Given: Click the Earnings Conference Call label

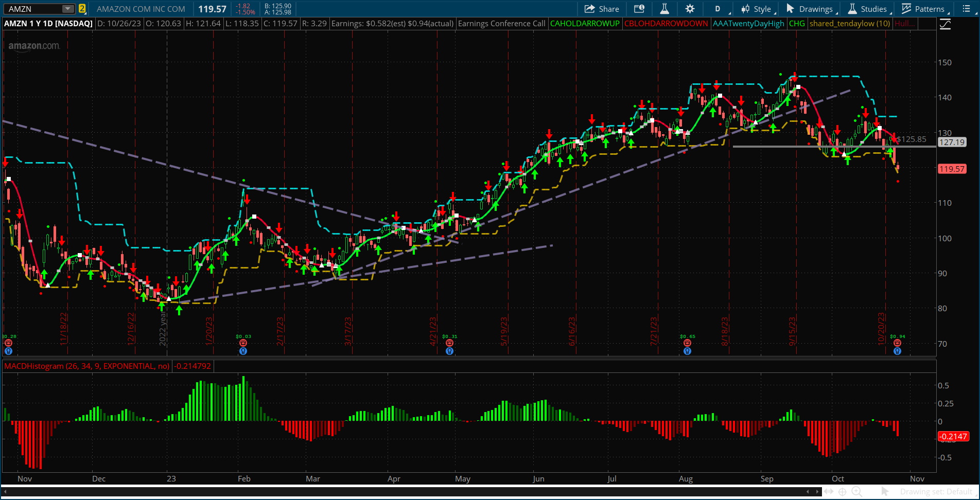Looking at the screenshot, I should (x=501, y=24).
